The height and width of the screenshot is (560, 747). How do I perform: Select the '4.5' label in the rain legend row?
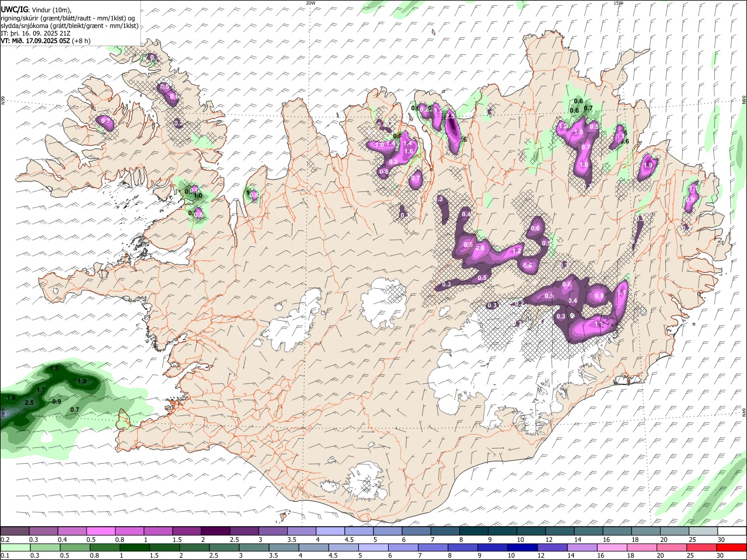[x=333, y=556]
